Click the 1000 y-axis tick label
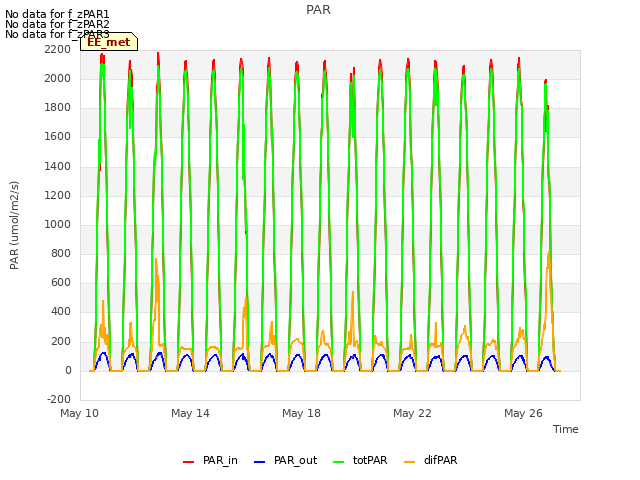This screenshot has height=480, width=640. pyautogui.click(x=58, y=224)
